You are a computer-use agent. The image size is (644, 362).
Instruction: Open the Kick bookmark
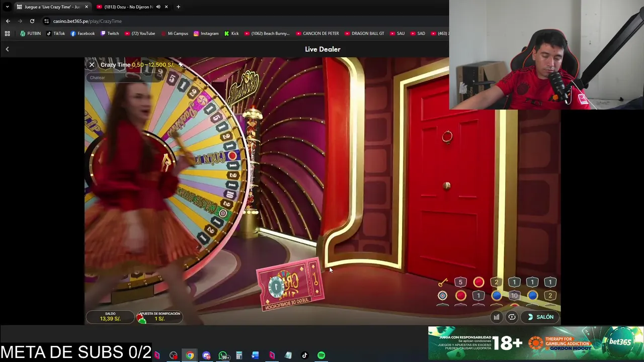[231, 34]
